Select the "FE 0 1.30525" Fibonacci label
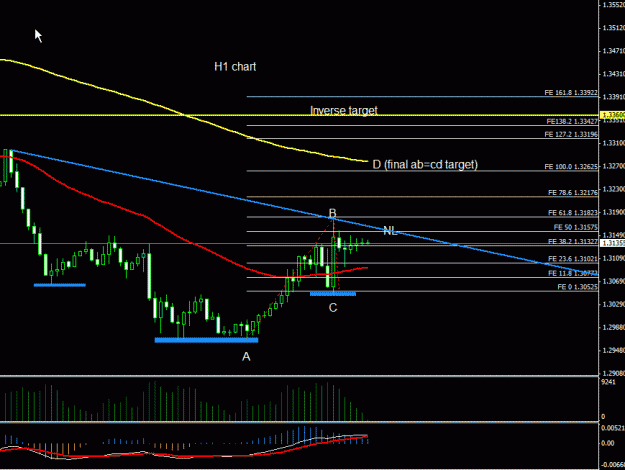Viewport: 625px width, 470px height. (577, 287)
